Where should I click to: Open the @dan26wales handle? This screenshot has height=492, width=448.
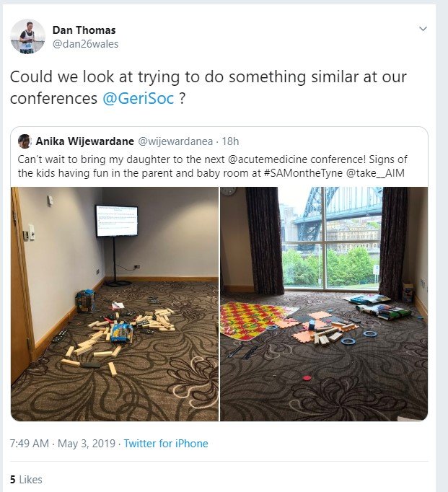[x=85, y=44]
